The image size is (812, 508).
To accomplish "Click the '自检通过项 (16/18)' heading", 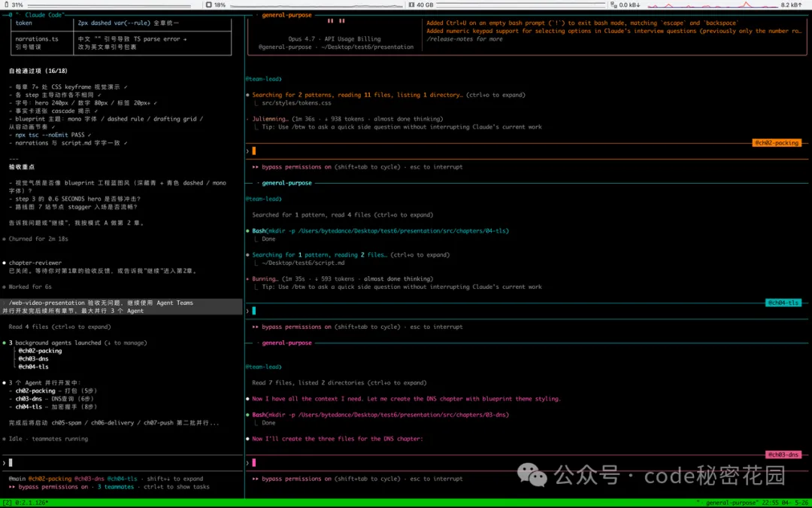I will click(x=38, y=71).
